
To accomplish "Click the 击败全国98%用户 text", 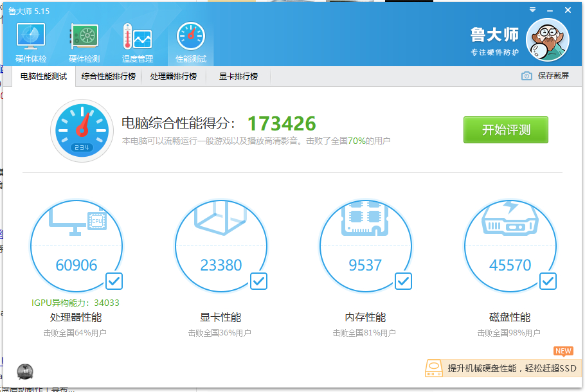I will tap(509, 333).
